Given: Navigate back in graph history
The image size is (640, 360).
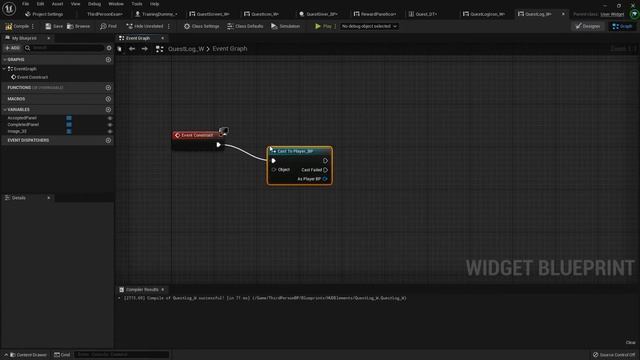Looking at the screenshot, I should [132, 49].
